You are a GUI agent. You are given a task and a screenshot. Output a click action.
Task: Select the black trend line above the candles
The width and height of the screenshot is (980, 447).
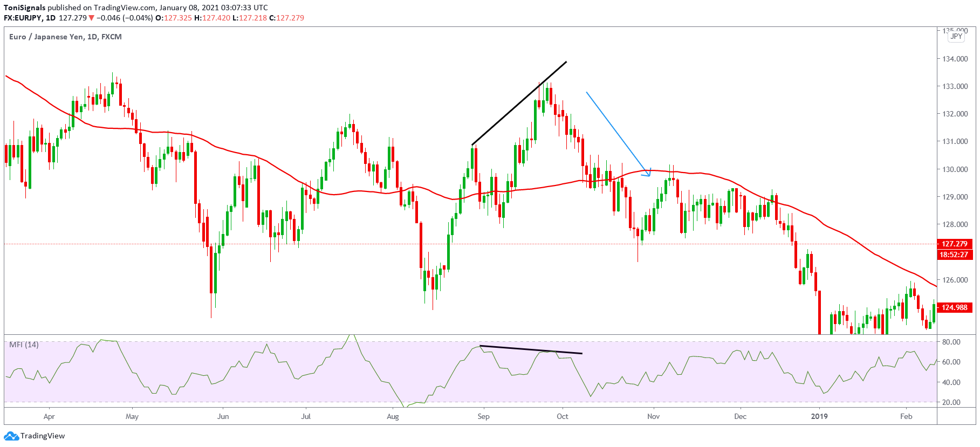point(519,104)
